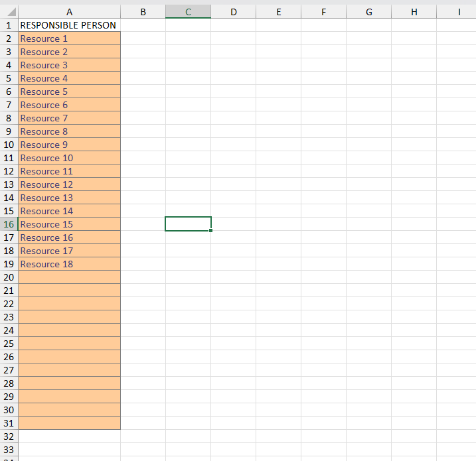Select the cell containing Resource 4

70,78
